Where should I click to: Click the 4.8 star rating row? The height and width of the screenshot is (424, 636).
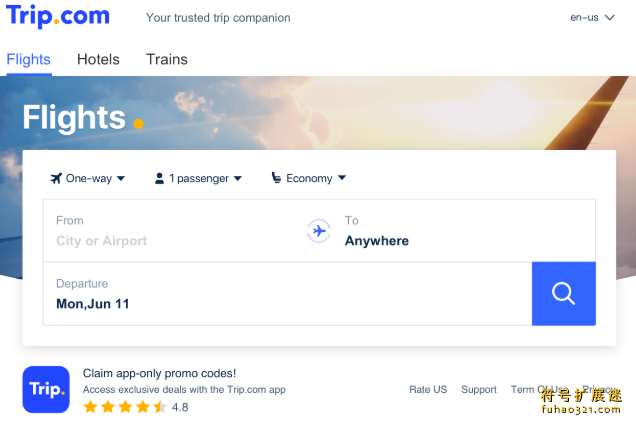point(135,407)
